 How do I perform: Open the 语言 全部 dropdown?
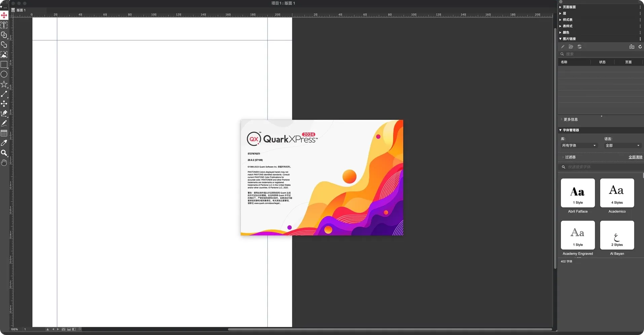click(622, 146)
